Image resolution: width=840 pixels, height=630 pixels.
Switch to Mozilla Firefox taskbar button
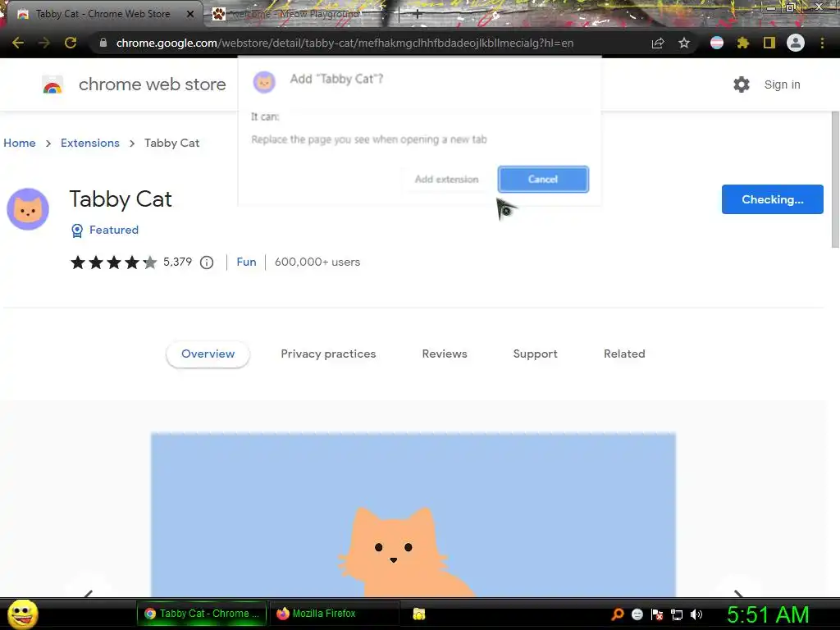(336, 614)
